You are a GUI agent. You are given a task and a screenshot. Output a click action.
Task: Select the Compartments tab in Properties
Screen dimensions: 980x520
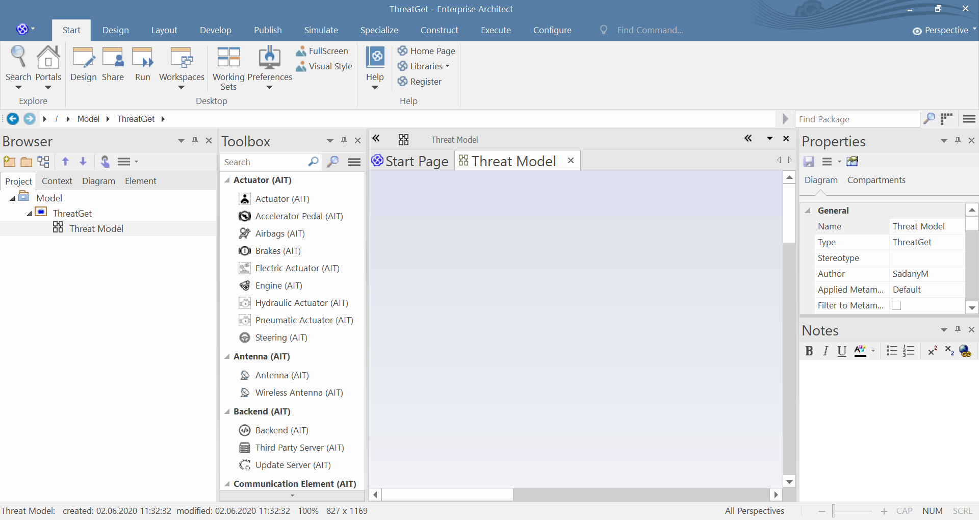(x=876, y=180)
